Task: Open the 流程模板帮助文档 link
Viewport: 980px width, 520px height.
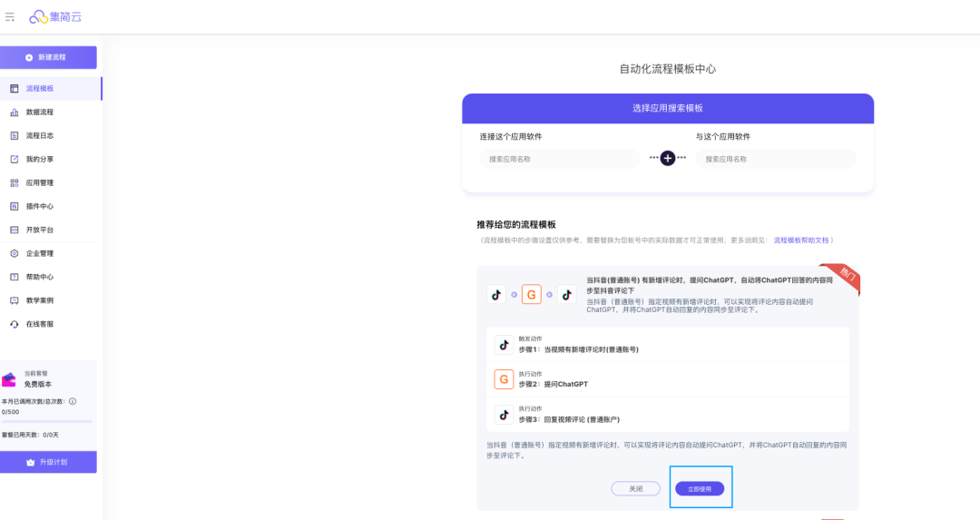Action: pos(800,240)
